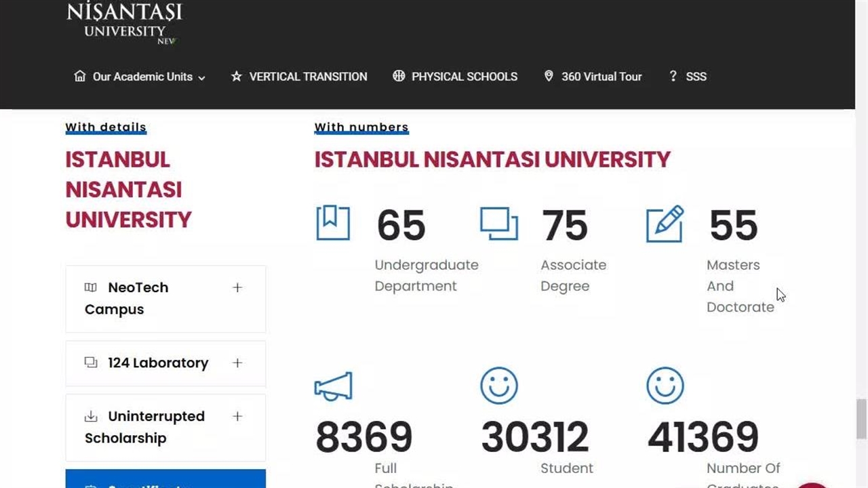Expand the 124 Laboratory accordion item

(237, 363)
